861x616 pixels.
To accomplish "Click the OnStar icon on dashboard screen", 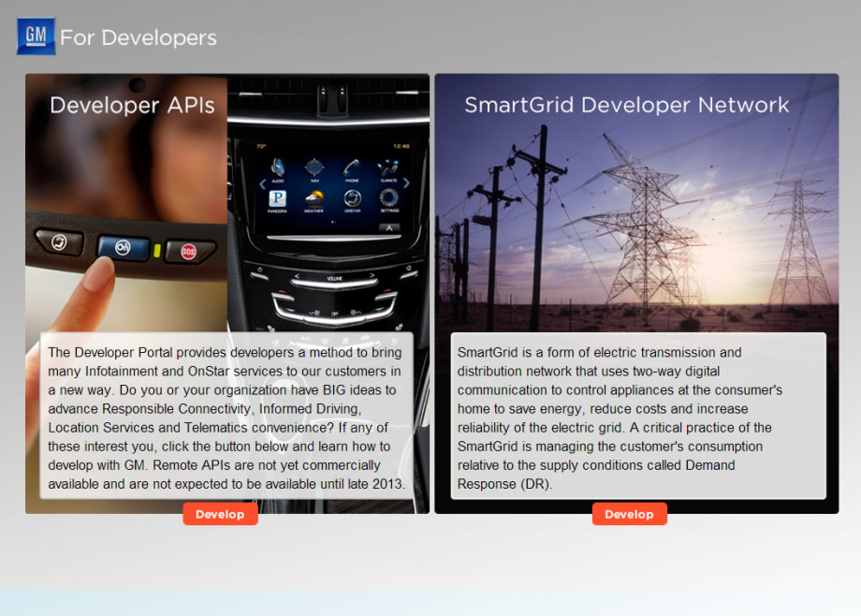I will click(352, 200).
